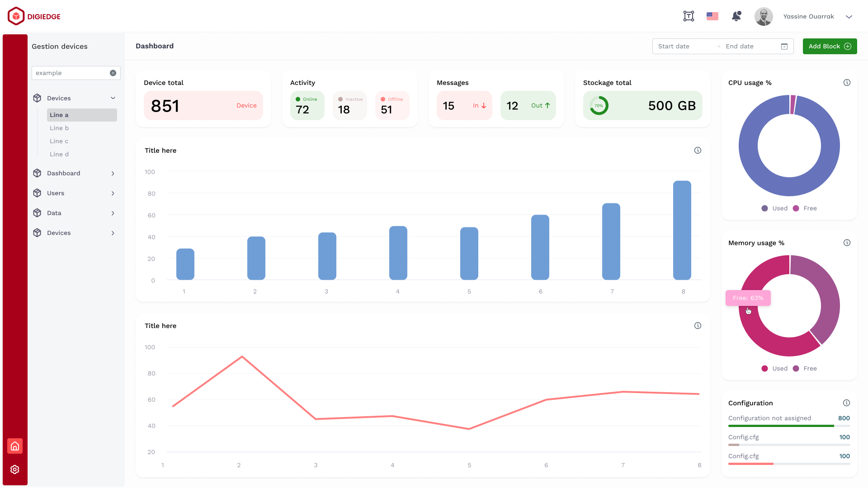Open user dropdown next to Yassine Ouarrak

(849, 17)
